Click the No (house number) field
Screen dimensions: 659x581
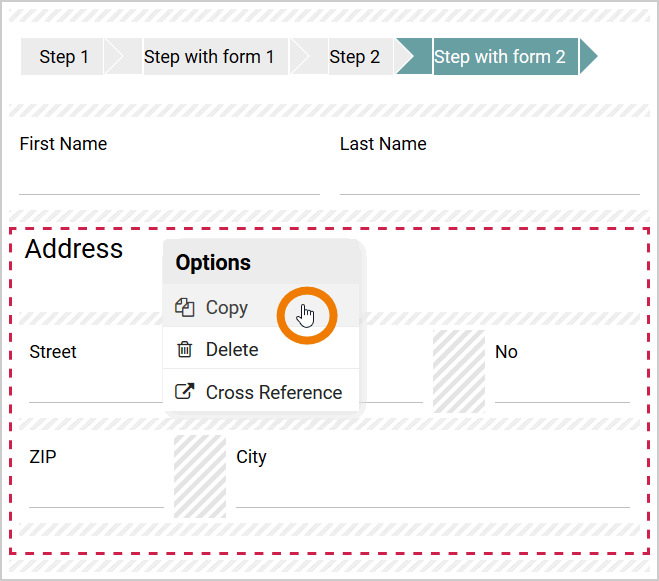tap(562, 386)
